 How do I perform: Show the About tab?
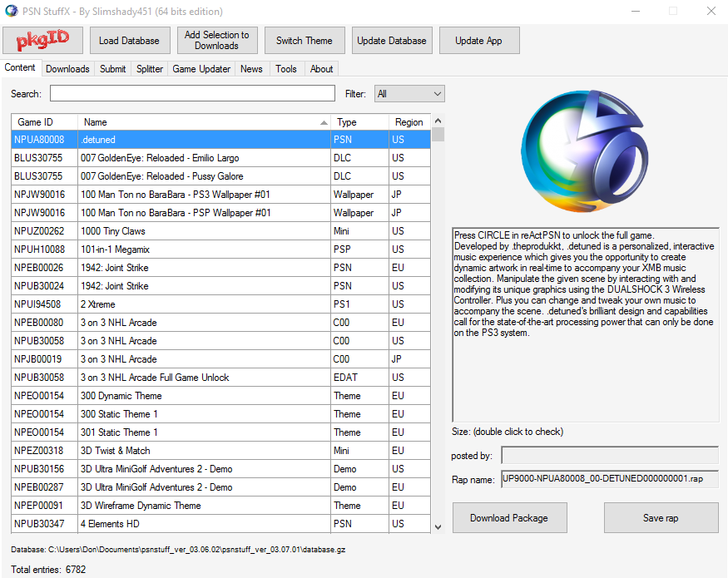[322, 69]
